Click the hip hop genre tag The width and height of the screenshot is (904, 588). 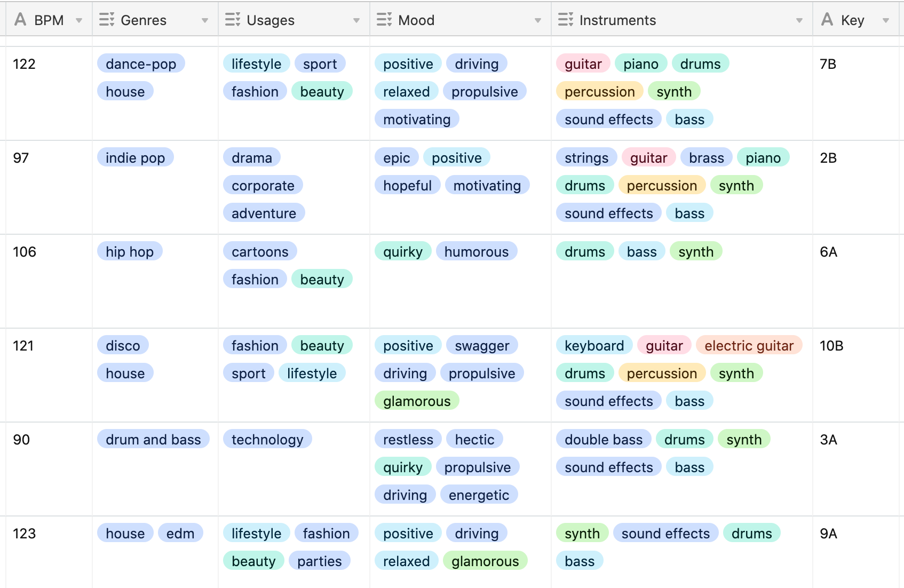pos(130,252)
